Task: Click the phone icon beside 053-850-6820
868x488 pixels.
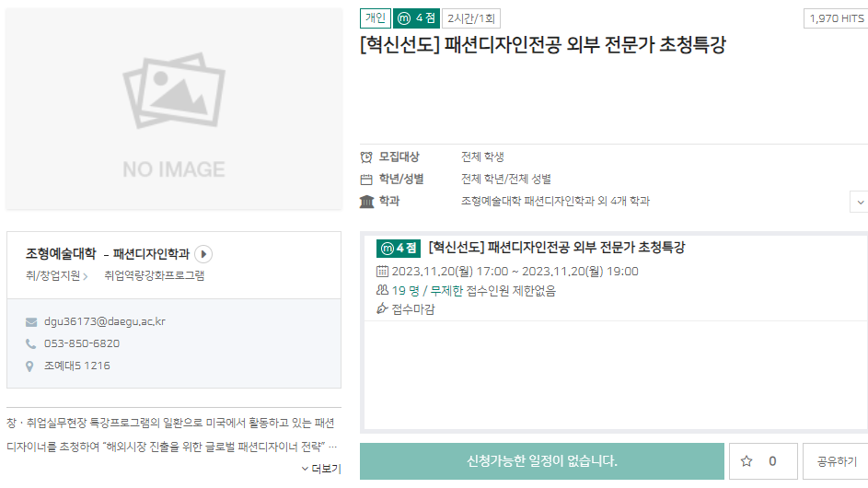Action: tap(31, 344)
